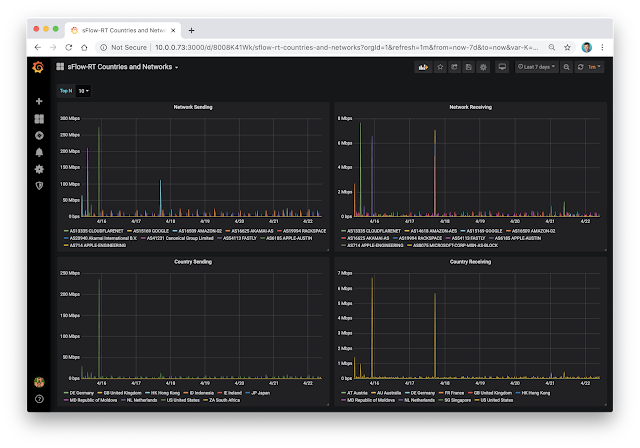Click the 7 Mbps axis label in Country Receiving
The width and height of the screenshot is (640, 448).
[345, 273]
